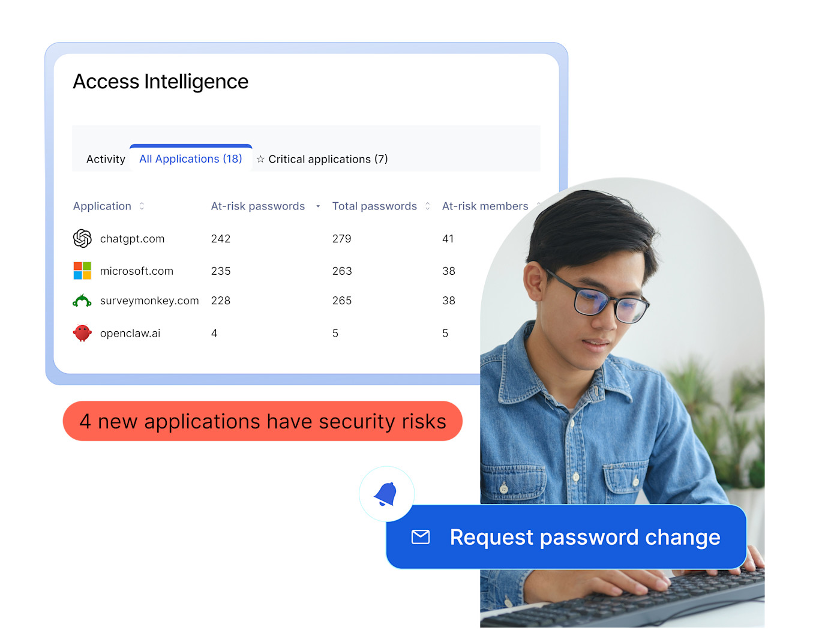Screen dimensions: 840x630
Task: Sort by At-risk passwords descending arrow
Action: 318,206
